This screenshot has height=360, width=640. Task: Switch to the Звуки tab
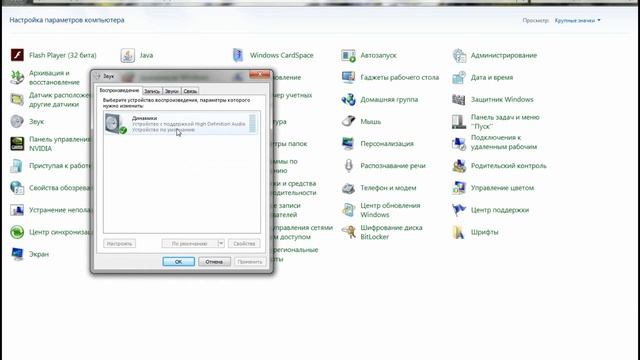pyautogui.click(x=171, y=91)
